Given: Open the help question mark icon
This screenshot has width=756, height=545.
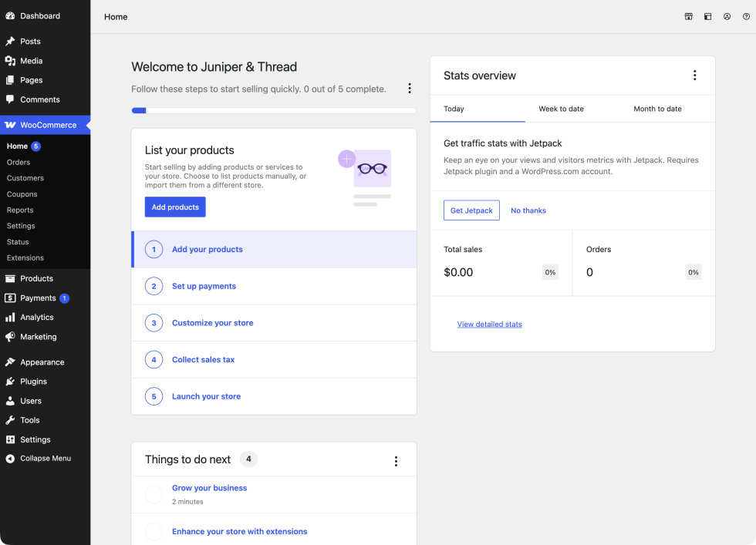Looking at the screenshot, I should pos(746,16).
